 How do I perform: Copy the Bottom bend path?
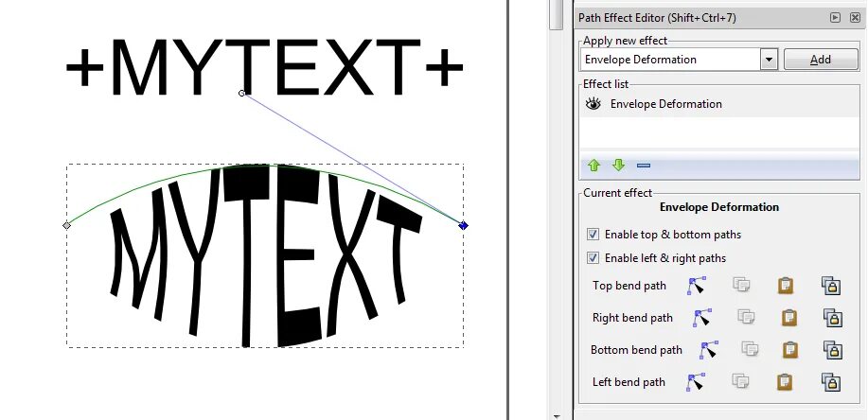pyautogui.click(x=750, y=349)
